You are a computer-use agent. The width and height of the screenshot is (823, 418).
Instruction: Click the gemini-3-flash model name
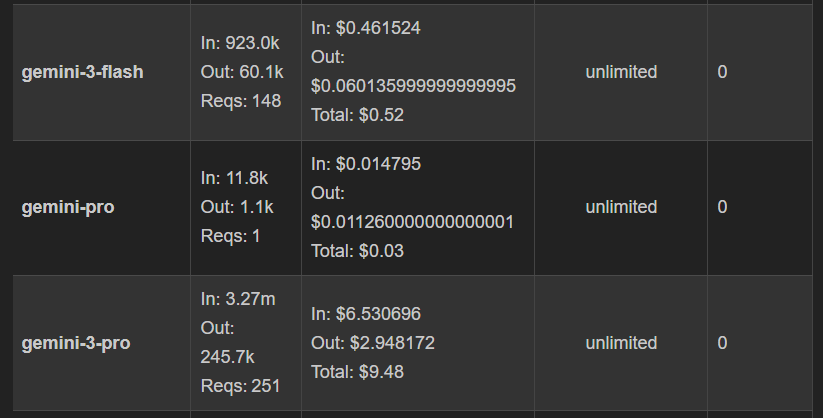tap(82, 72)
